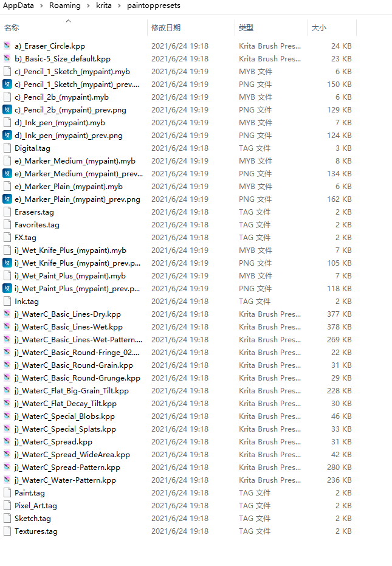The width and height of the screenshot is (392, 566).
Task: Click the 280 KB size cell
Action: 339,467
